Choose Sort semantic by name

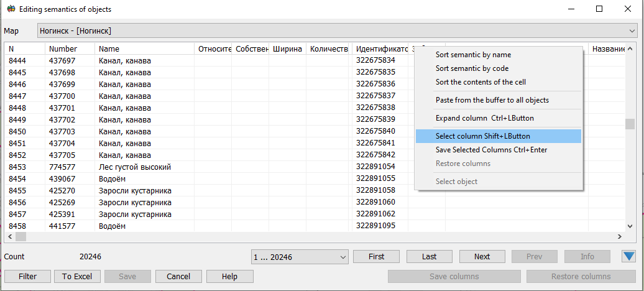pyautogui.click(x=473, y=55)
